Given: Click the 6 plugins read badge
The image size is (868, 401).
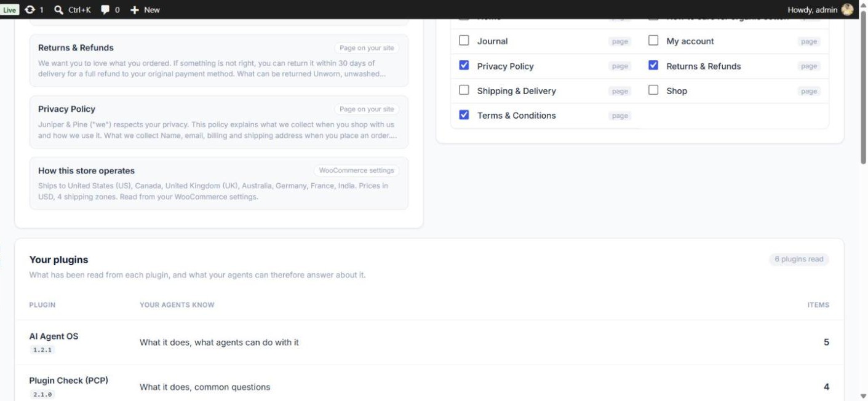Looking at the screenshot, I should point(798,259).
